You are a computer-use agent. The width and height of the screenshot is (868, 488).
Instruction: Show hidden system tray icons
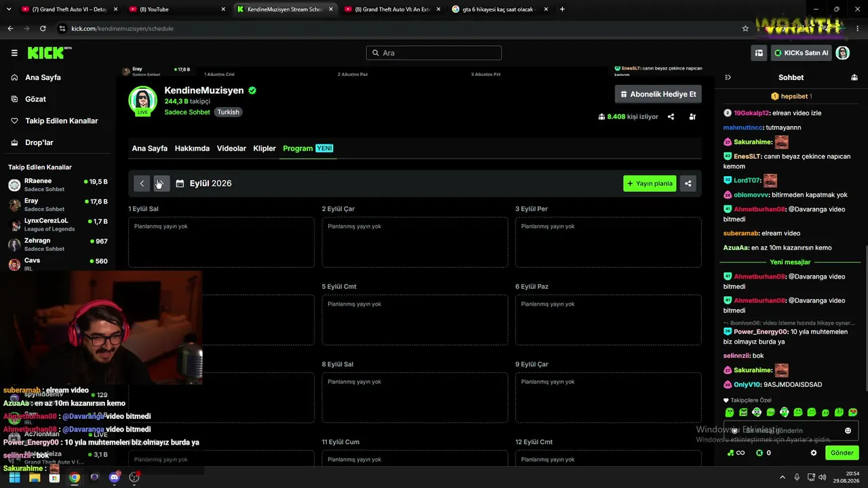click(x=782, y=477)
